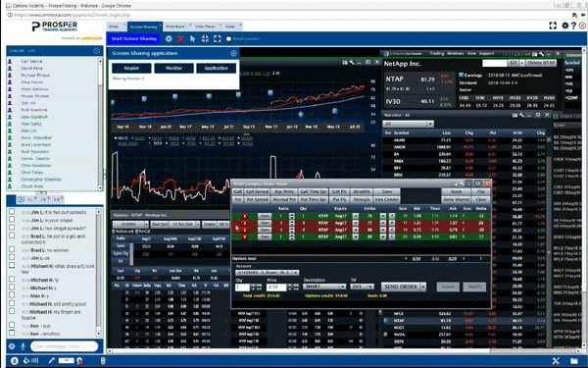Click the participant list vertical scrollbar
The width and height of the screenshot is (588, 368).
click(x=100, y=124)
